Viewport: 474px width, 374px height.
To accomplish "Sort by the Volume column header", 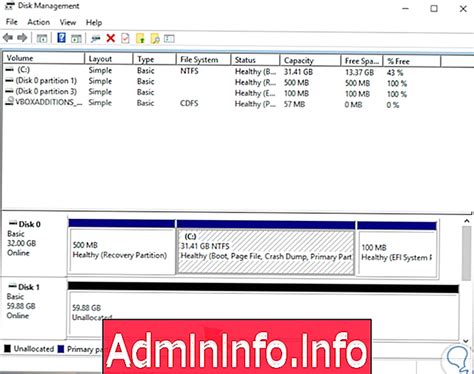I will click(x=43, y=58).
